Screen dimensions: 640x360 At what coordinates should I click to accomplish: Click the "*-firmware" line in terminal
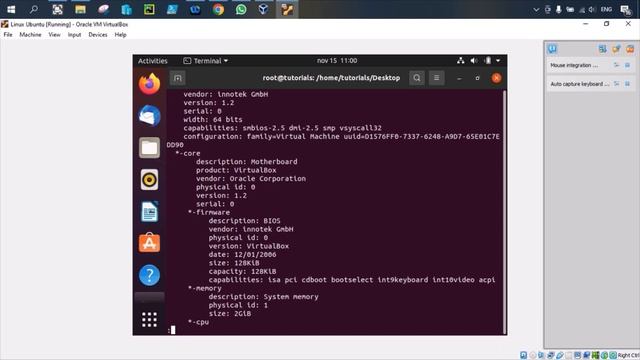209,212
